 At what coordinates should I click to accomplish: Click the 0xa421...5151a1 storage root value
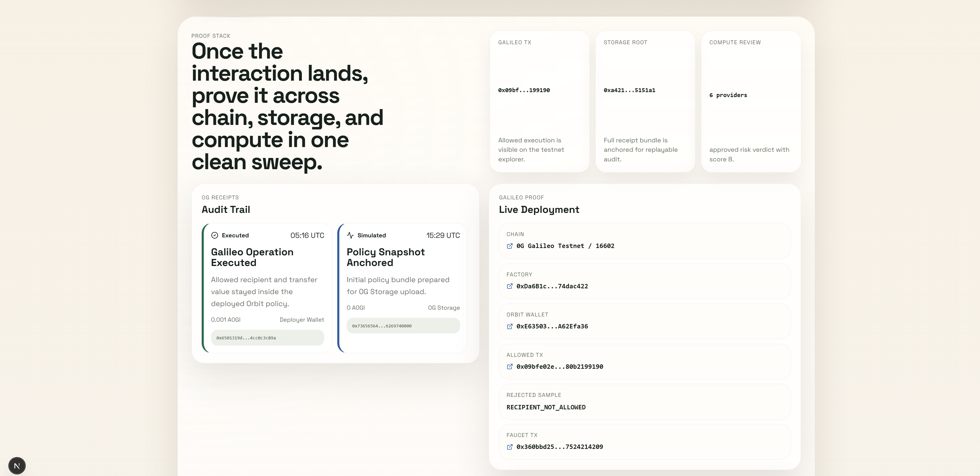click(629, 91)
